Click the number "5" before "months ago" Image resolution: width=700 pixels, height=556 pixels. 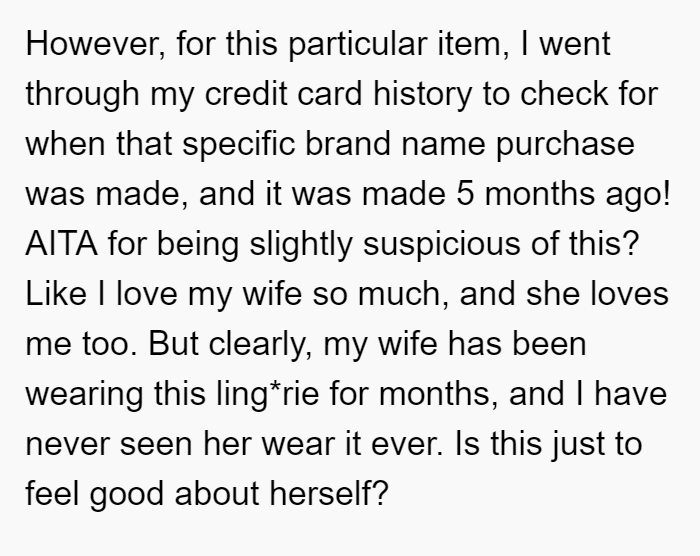(x=464, y=194)
